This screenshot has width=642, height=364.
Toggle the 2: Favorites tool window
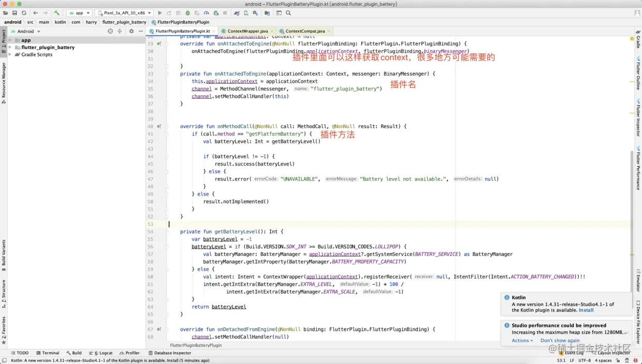pyautogui.click(x=4, y=330)
